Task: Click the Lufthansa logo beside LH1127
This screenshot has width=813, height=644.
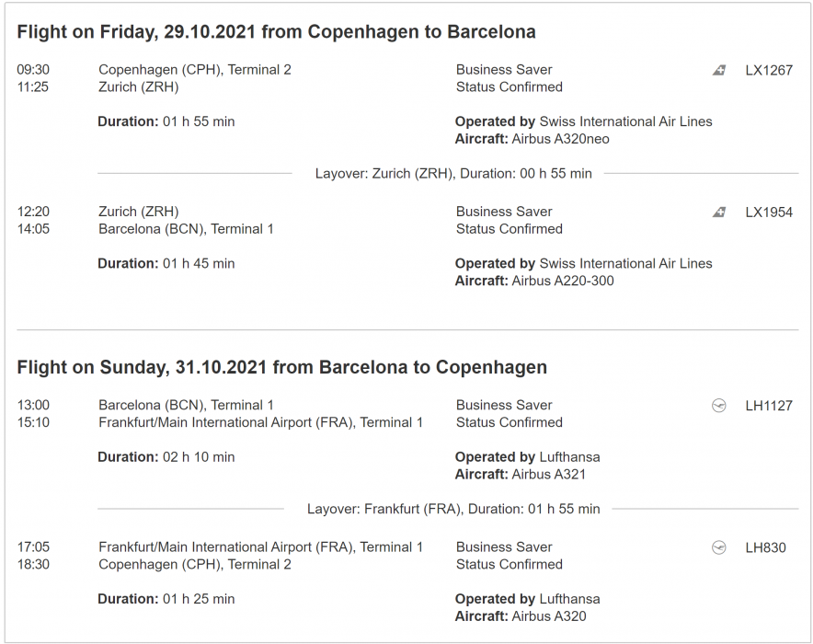Action: [719, 406]
